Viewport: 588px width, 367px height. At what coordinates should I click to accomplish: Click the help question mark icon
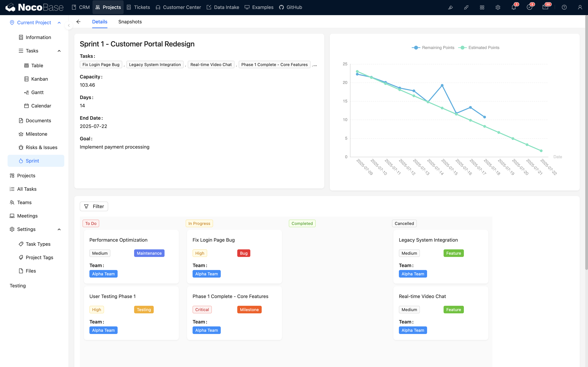tap(564, 7)
